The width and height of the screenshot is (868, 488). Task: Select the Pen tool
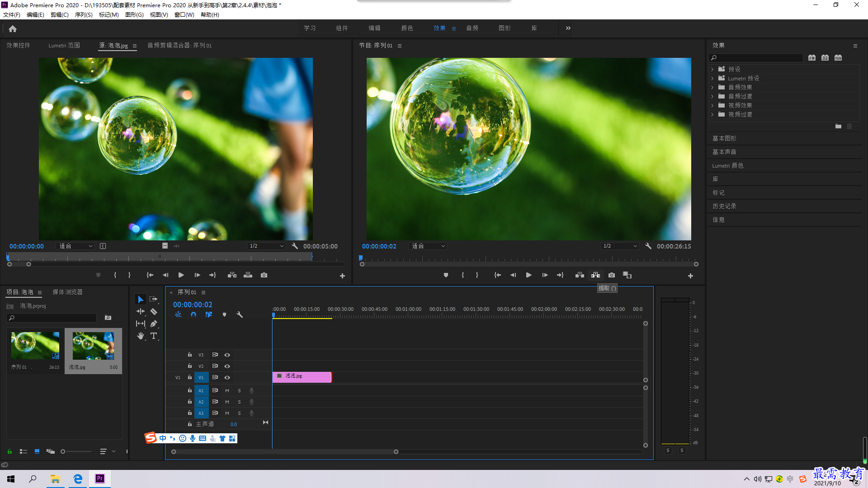point(154,324)
